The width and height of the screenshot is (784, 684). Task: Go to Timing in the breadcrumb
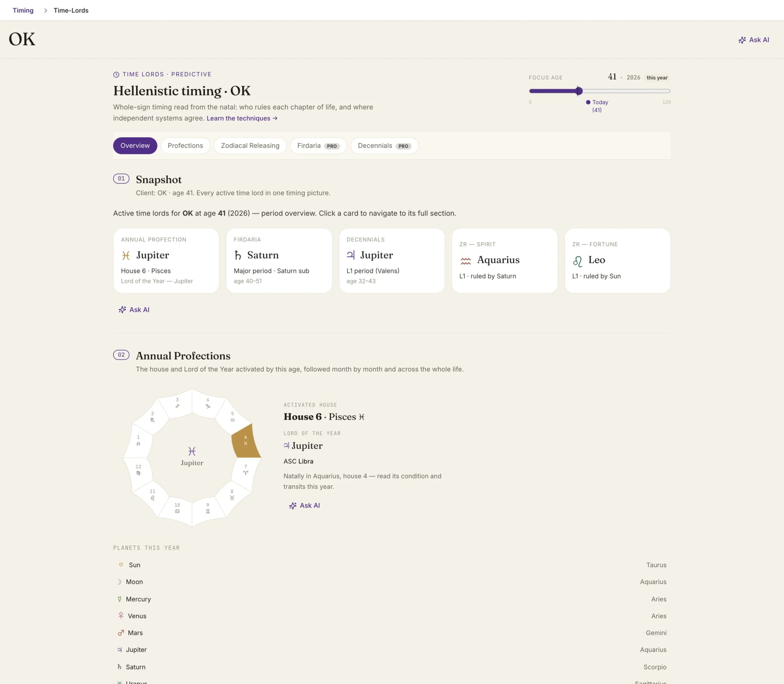pyautogui.click(x=23, y=10)
